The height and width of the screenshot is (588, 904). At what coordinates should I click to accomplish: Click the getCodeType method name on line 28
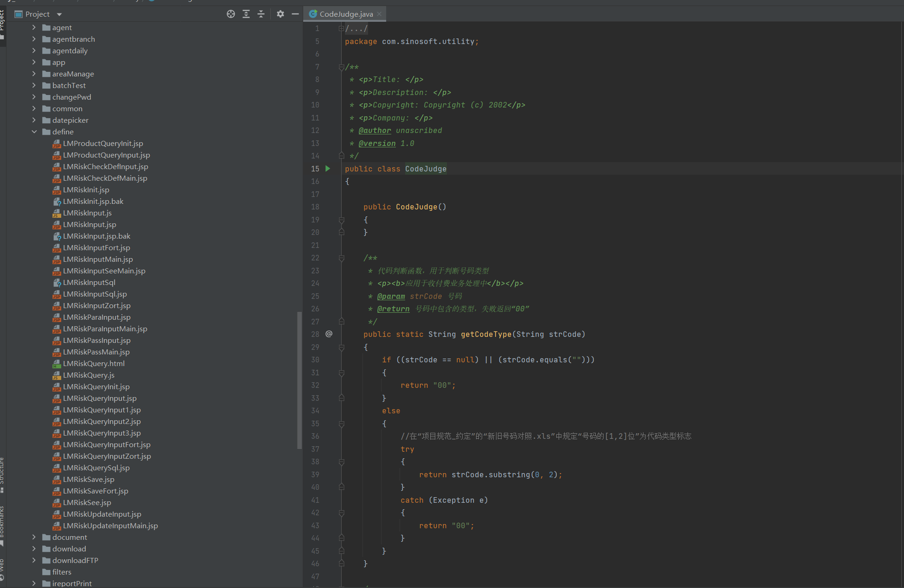(x=486, y=335)
